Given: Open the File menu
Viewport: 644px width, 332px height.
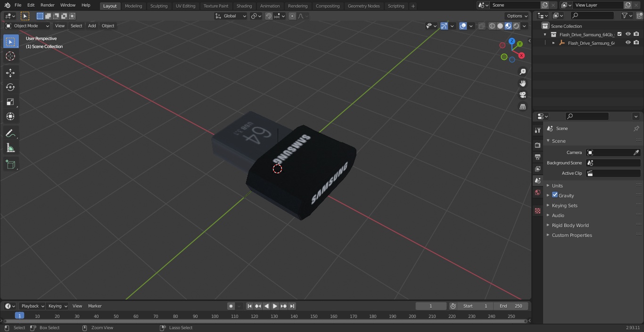Looking at the screenshot, I should click(x=18, y=5).
